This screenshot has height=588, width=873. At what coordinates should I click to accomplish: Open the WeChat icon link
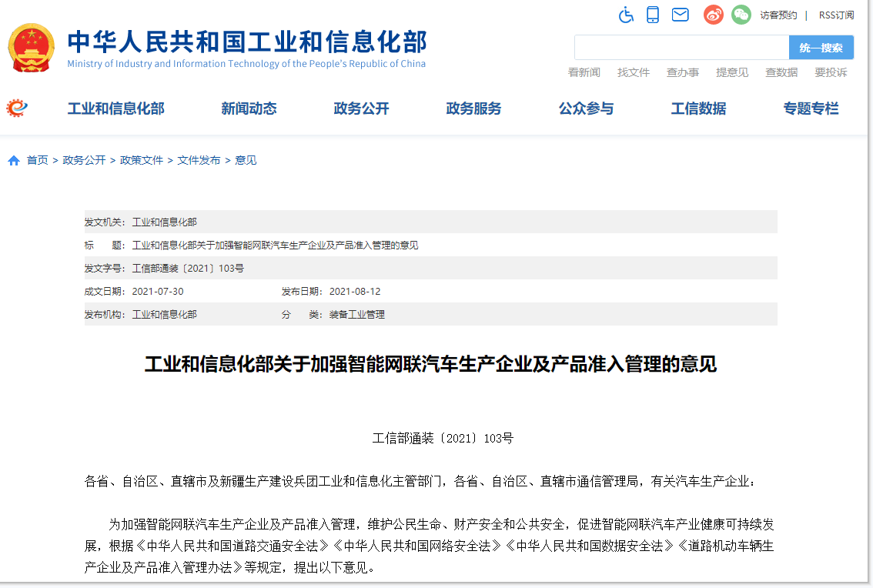pos(741,15)
